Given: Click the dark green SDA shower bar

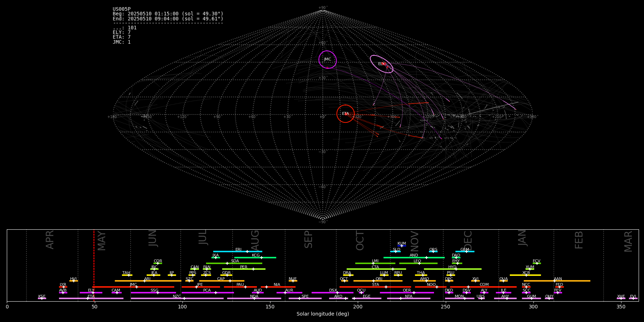Looking at the screenshot, I should [234, 263].
